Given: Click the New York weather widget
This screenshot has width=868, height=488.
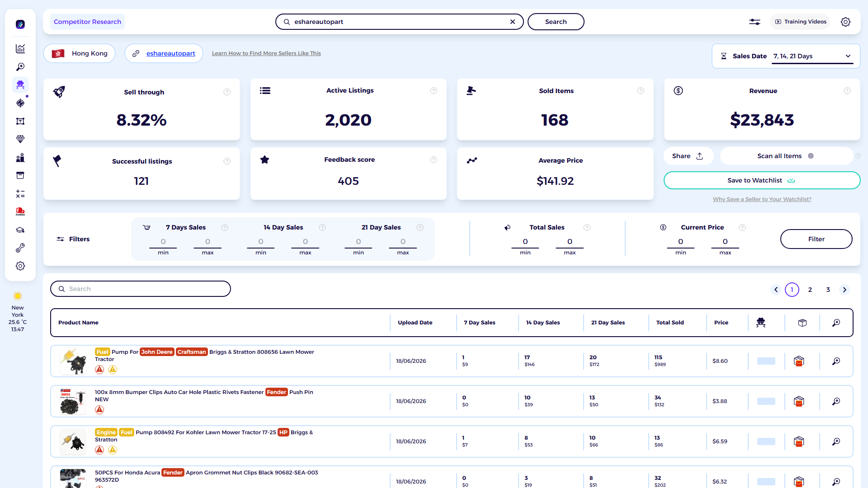Looking at the screenshot, I should pos(18,312).
